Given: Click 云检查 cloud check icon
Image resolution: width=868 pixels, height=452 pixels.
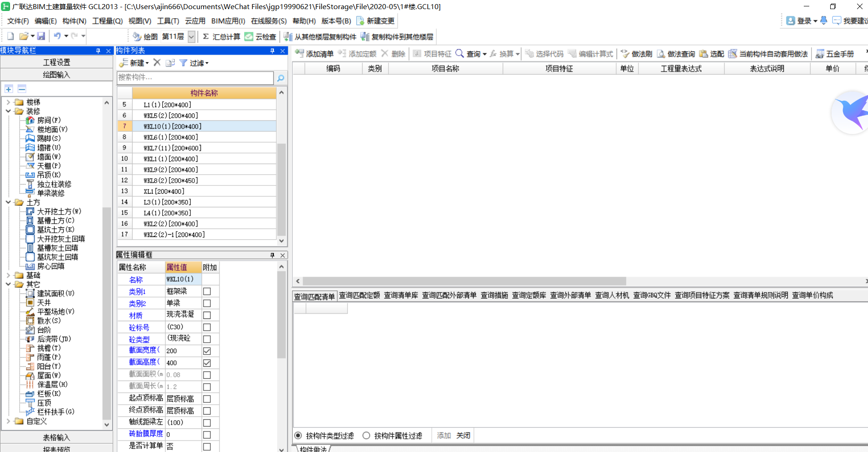Looking at the screenshot, I should tap(249, 36).
